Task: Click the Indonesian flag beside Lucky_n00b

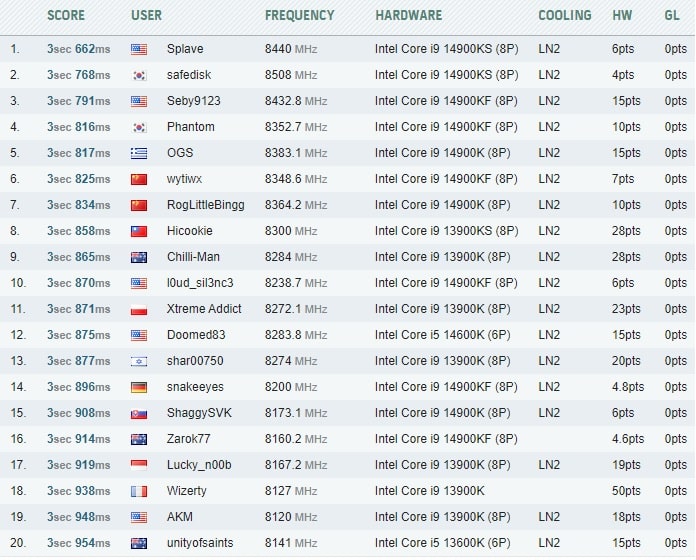Action: 139,465
